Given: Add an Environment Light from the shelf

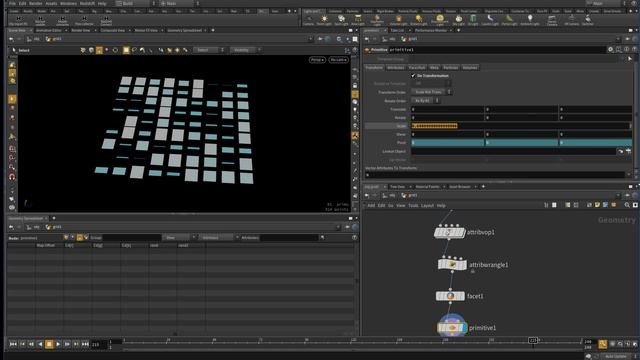Looking at the screenshot, I should point(440,20).
